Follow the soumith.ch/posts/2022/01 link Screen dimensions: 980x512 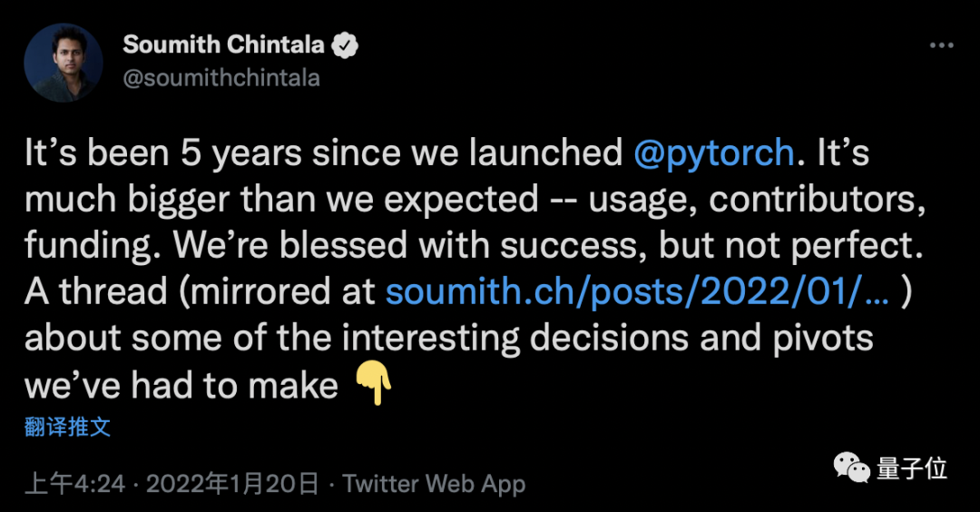click(634, 291)
